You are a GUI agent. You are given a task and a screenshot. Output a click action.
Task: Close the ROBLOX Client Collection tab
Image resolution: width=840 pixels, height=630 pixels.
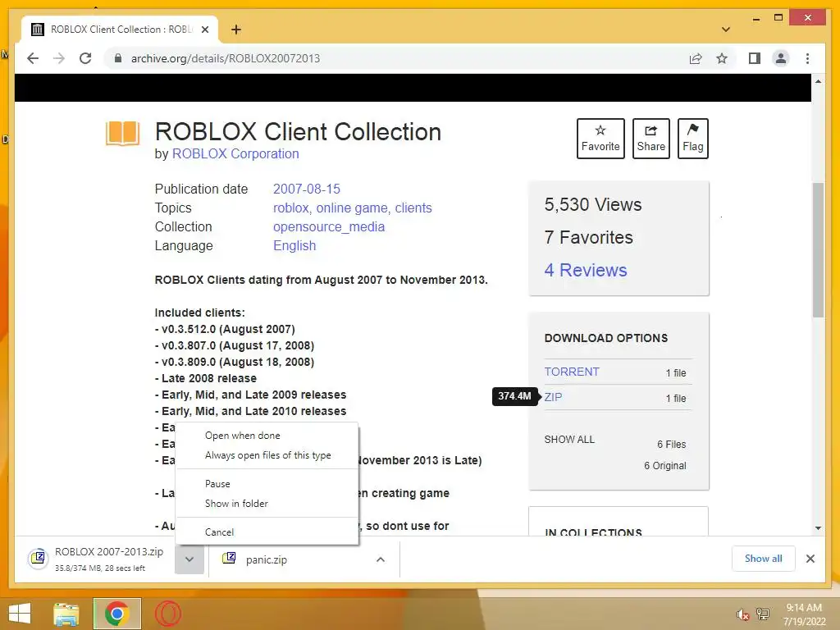(204, 30)
